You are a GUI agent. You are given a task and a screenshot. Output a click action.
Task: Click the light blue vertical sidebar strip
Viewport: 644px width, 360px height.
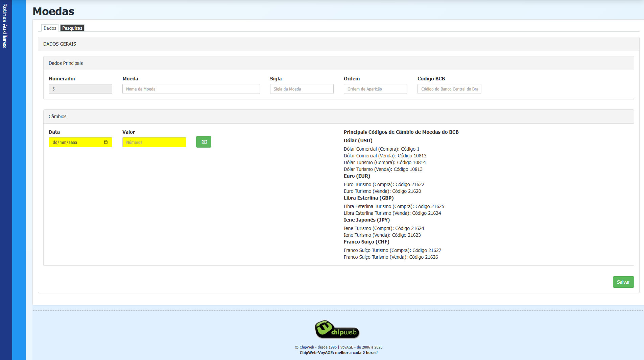point(19,180)
